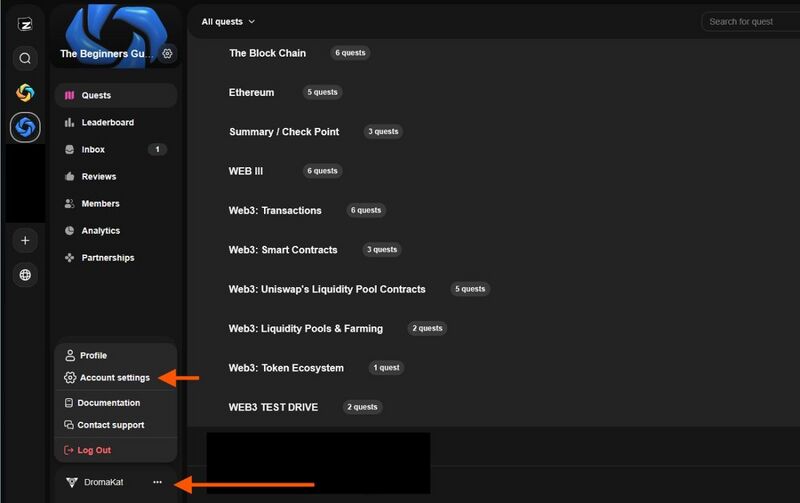
Task: Click the Search for quest field
Action: pyautogui.click(x=750, y=21)
